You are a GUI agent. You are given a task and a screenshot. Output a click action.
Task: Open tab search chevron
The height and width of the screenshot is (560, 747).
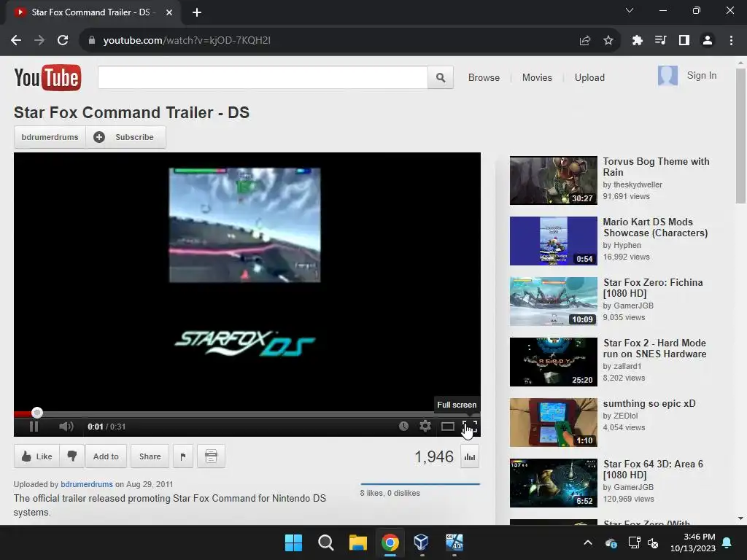(630, 10)
